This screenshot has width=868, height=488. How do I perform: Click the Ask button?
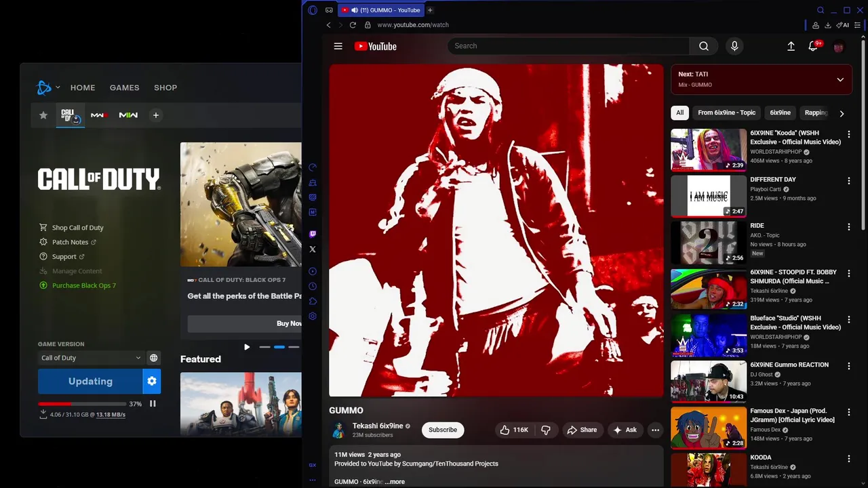625,430
